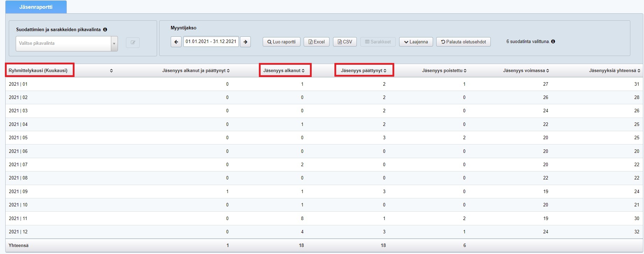Click the sales period date range field
The width and height of the screenshot is (644, 254).
pos(211,42)
